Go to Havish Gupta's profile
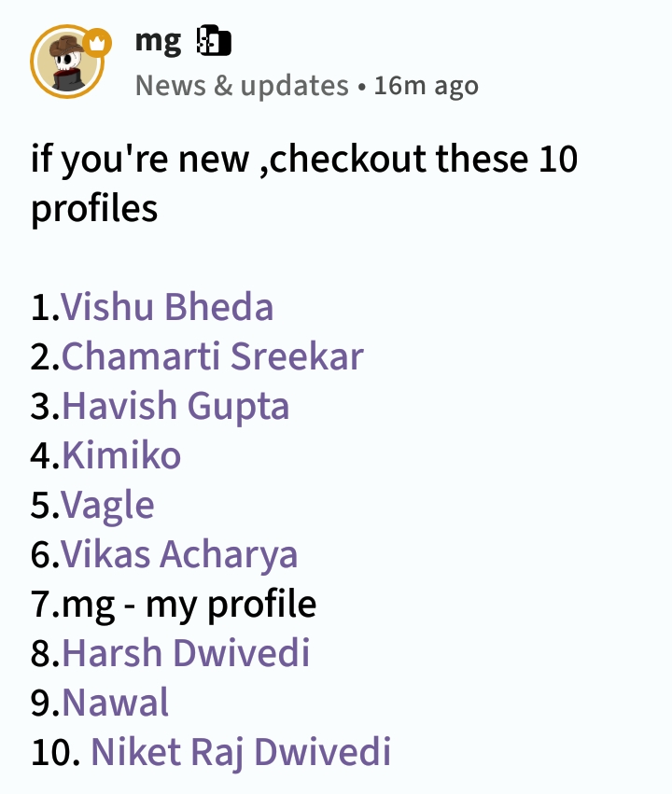Viewport: 672px width, 794px height. coord(175,406)
